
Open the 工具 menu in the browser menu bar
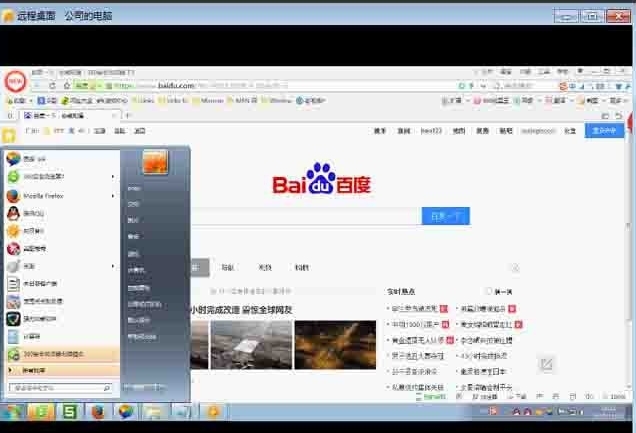point(544,72)
